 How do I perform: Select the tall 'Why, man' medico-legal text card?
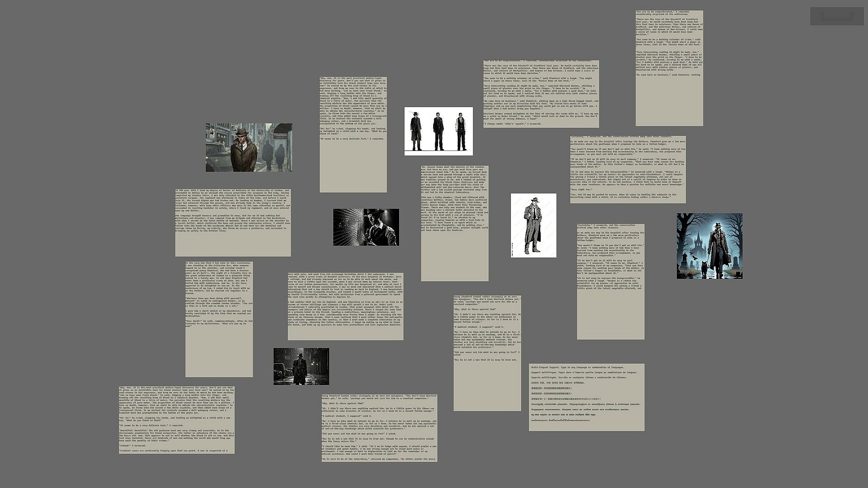353,135
